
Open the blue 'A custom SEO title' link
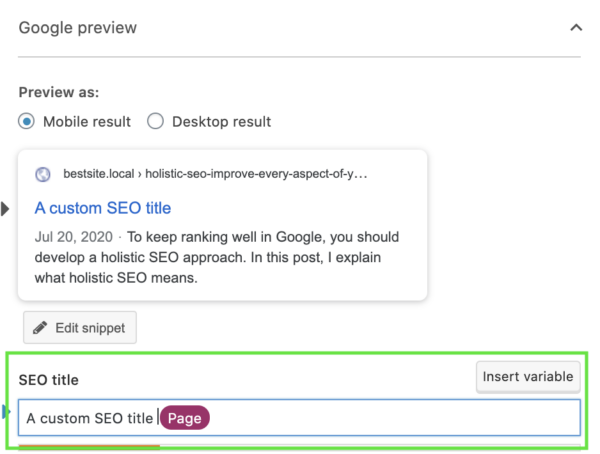click(x=103, y=208)
